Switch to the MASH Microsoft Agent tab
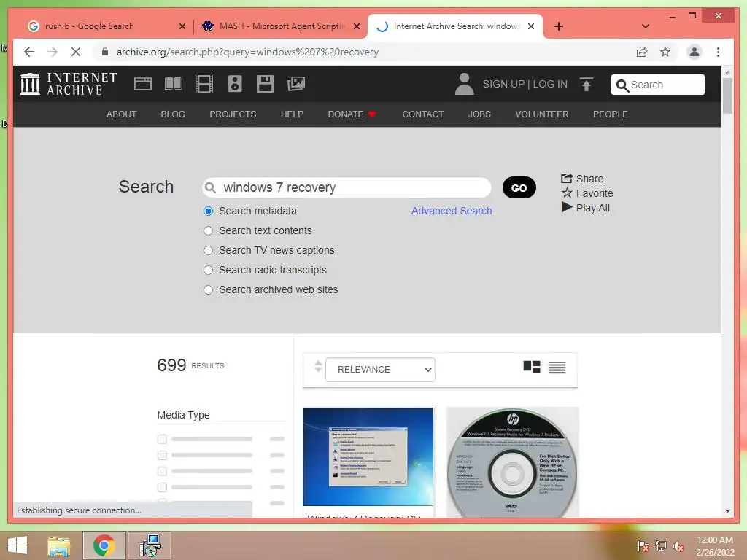Viewport: 747px width, 560px height. pyautogui.click(x=281, y=26)
